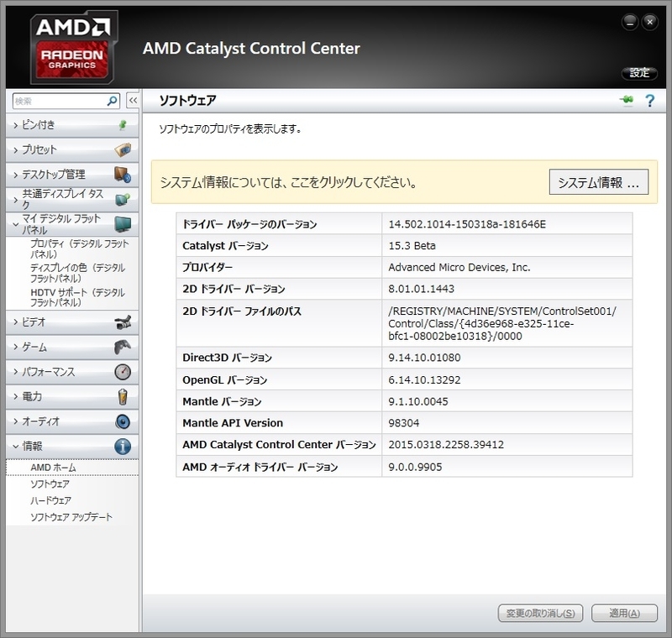
Task: Expand the パフォーマンス section
Action: coord(72,372)
